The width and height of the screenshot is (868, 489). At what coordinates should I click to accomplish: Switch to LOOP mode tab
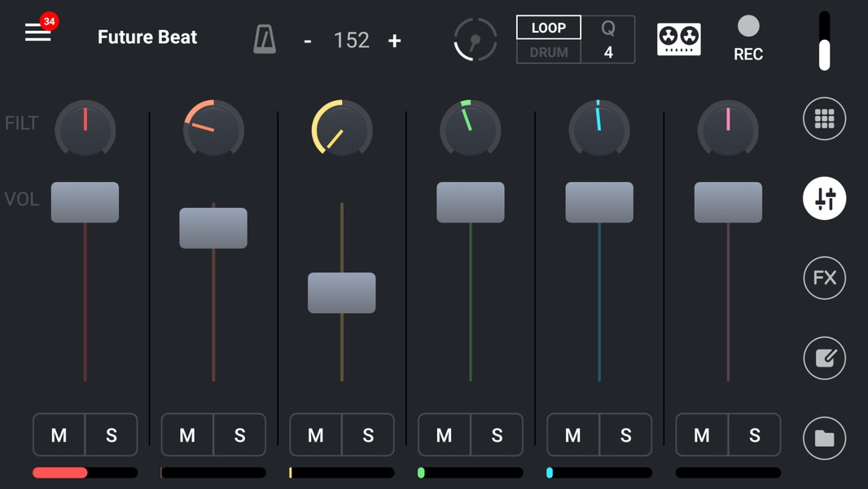coord(549,28)
